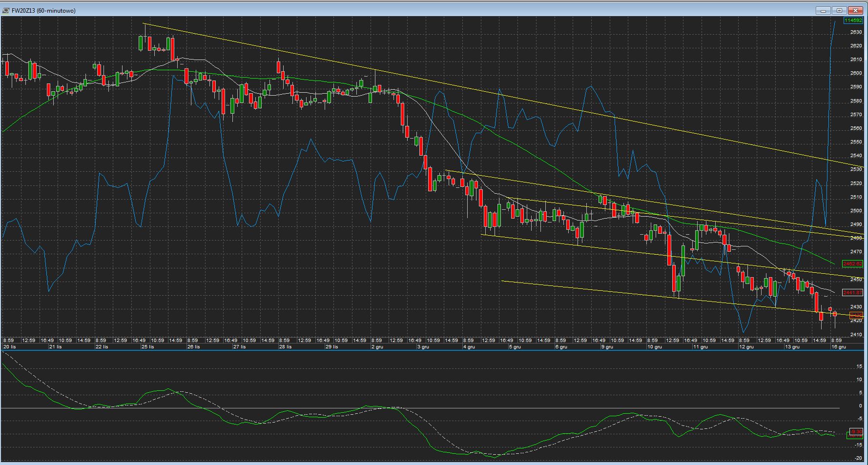Select the '9 gru' date on time axis
868x465 pixels.
click(607, 347)
